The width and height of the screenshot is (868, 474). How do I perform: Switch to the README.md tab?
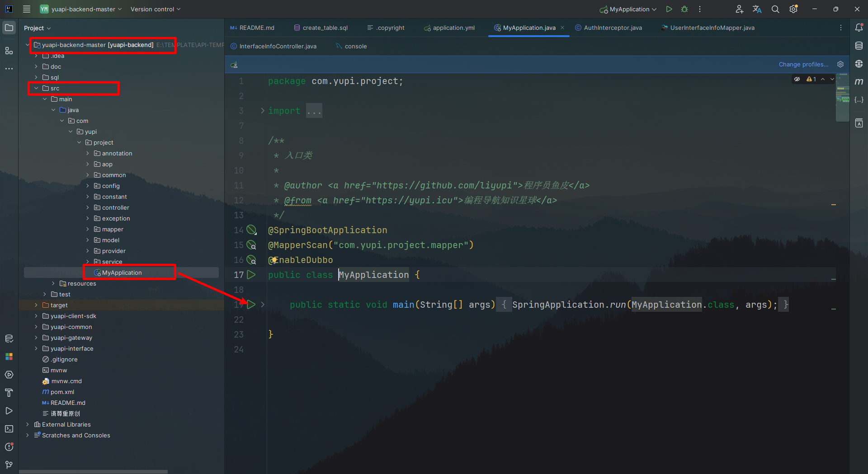252,28
